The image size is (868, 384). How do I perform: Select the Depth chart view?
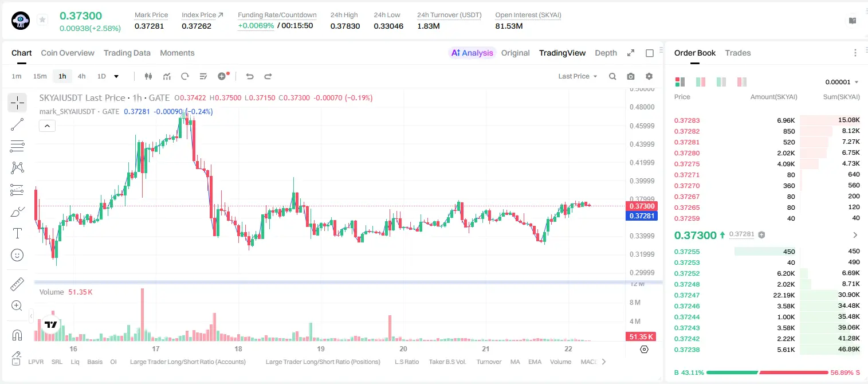(x=606, y=53)
